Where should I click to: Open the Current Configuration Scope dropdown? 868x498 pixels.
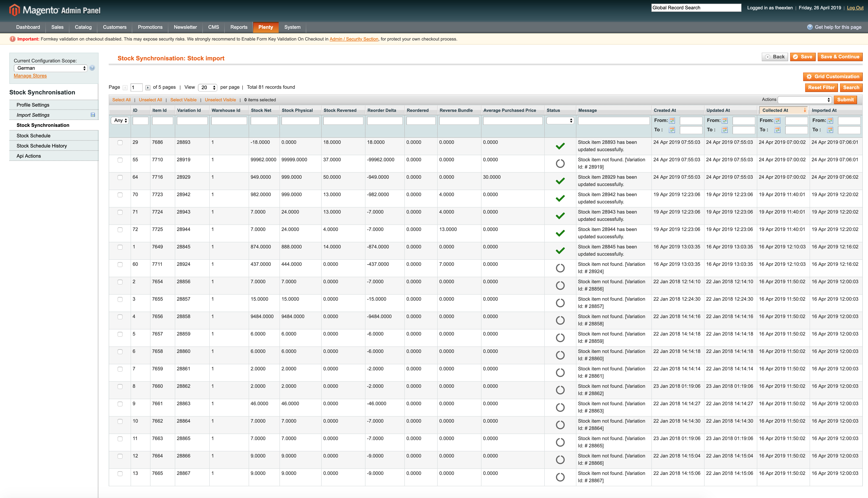point(51,68)
